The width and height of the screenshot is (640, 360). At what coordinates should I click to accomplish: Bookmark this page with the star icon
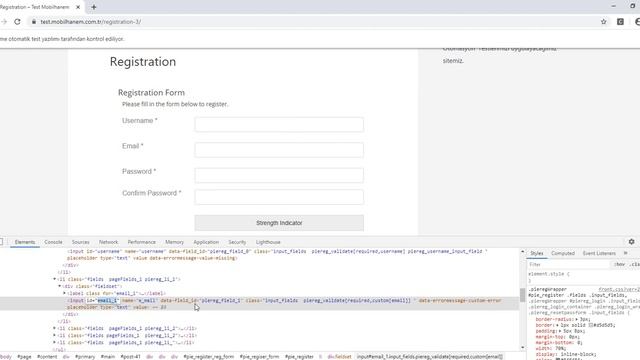tap(604, 22)
